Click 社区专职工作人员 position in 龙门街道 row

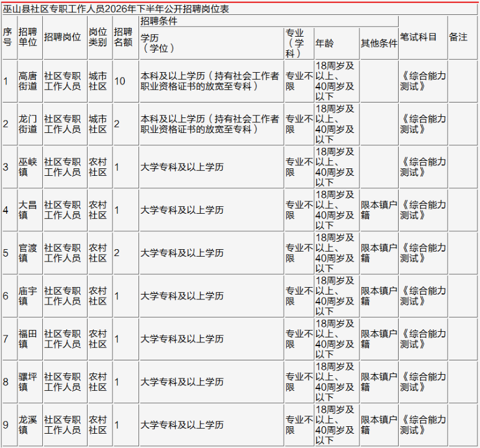click(x=63, y=124)
